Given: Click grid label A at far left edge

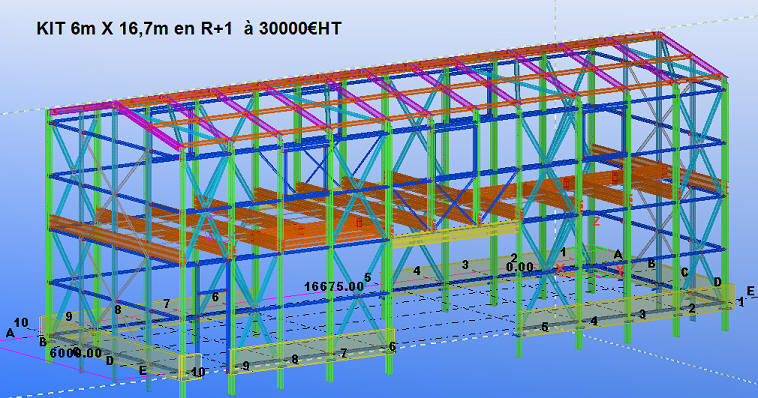Looking at the screenshot, I should point(10,333).
